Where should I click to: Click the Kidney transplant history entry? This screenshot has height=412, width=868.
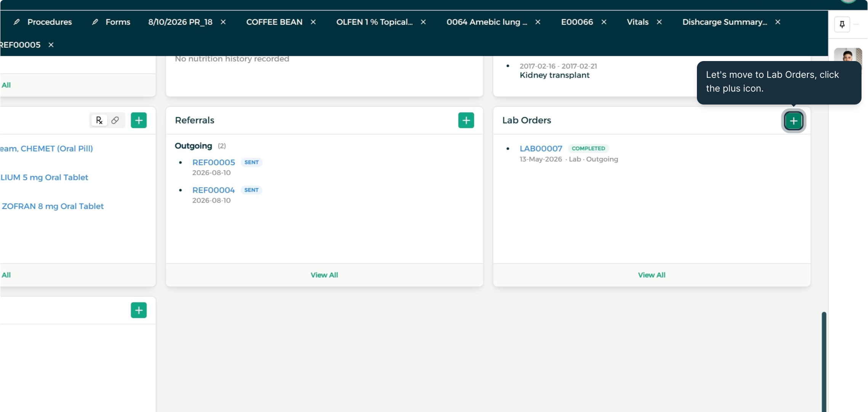point(554,75)
